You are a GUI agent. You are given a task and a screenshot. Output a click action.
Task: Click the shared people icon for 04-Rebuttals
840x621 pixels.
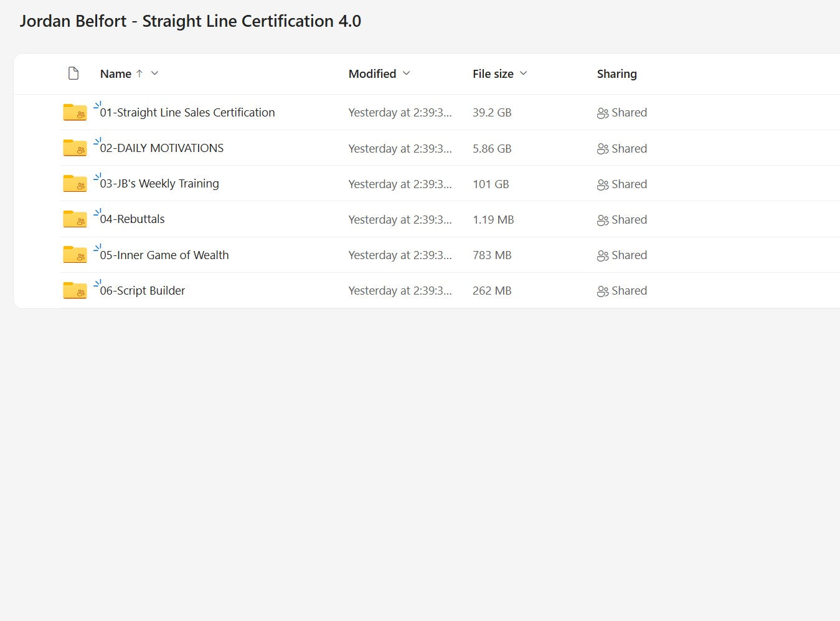click(x=602, y=220)
